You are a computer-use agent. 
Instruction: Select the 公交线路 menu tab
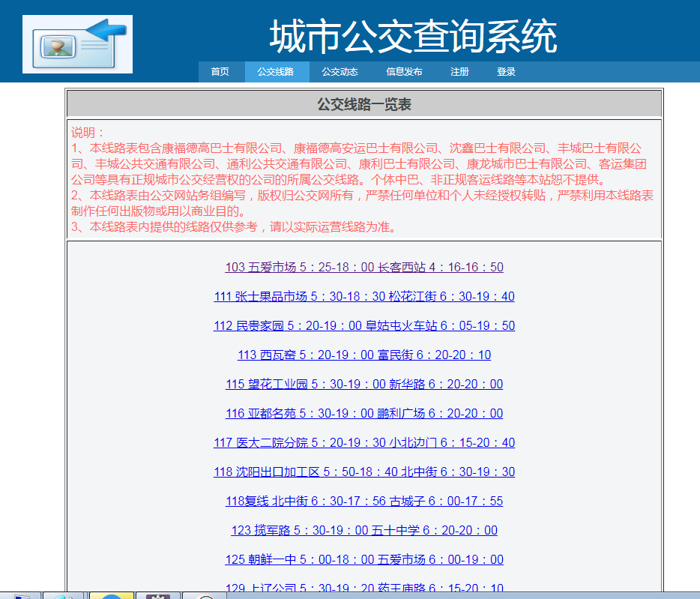point(276,72)
